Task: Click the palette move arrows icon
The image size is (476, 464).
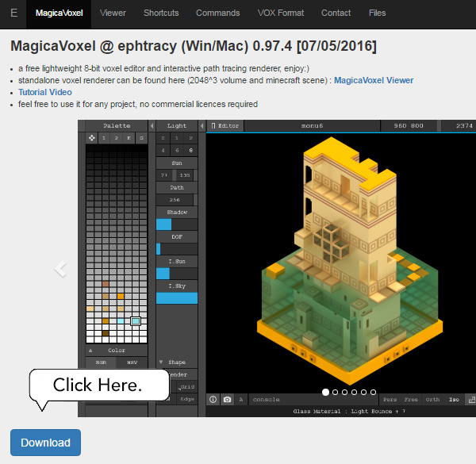Action: pos(91,138)
